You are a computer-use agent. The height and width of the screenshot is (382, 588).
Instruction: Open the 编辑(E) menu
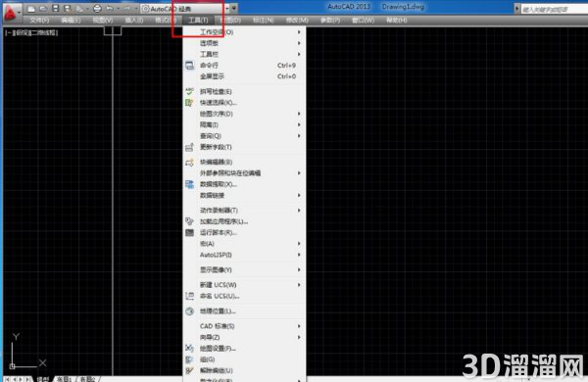click(x=71, y=20)
